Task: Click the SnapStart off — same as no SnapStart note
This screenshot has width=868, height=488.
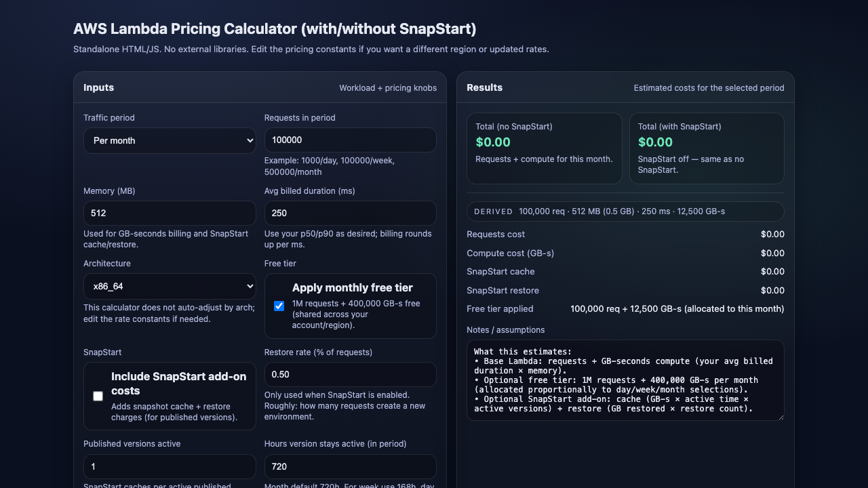Action: (x=691, y=165)
